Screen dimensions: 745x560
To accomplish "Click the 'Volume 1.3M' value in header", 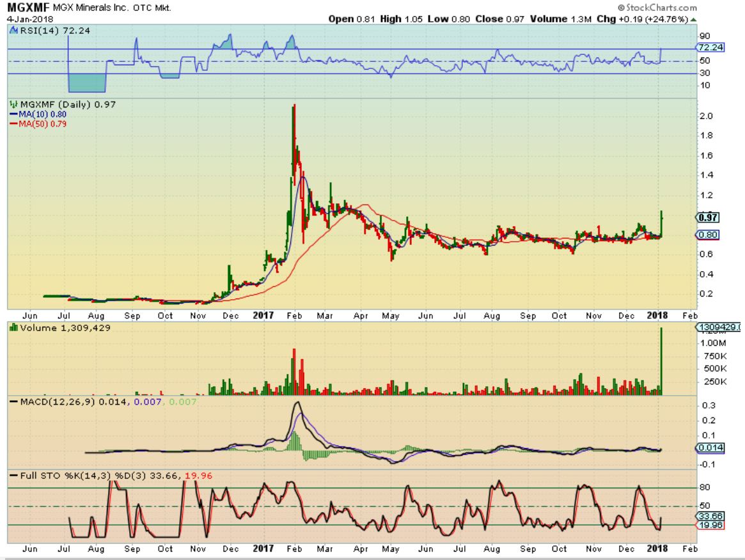I will pyautogui.click(x=561, y=19).
